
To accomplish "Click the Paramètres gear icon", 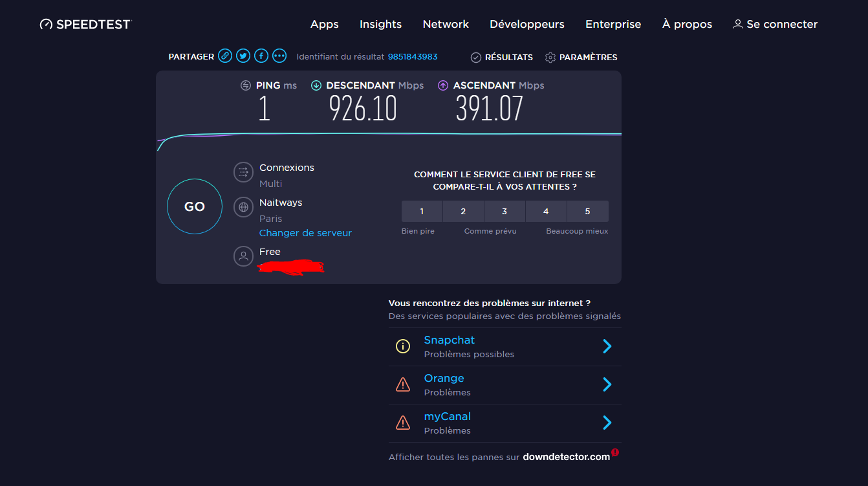I will pos(550,58).
